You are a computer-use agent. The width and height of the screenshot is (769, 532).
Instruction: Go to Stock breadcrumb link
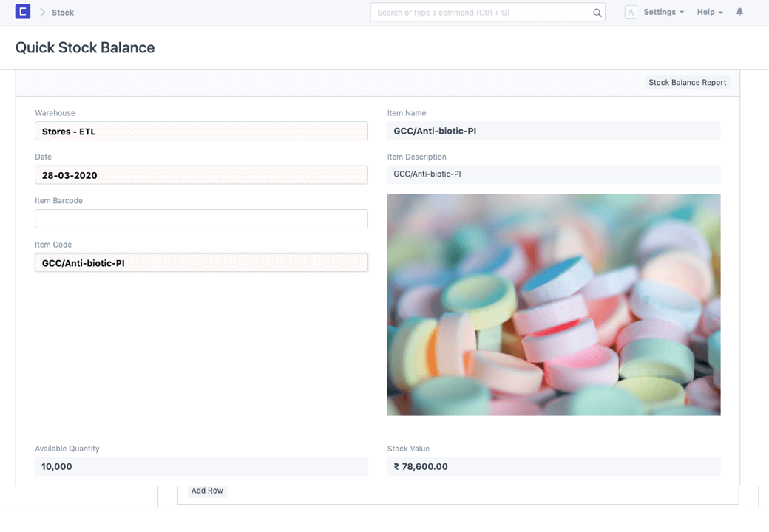(63, 13)
